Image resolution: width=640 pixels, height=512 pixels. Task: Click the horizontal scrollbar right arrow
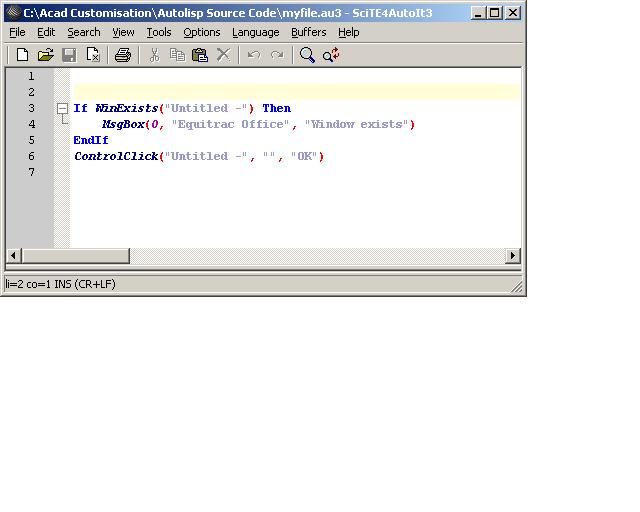click(x=513, y=256)
